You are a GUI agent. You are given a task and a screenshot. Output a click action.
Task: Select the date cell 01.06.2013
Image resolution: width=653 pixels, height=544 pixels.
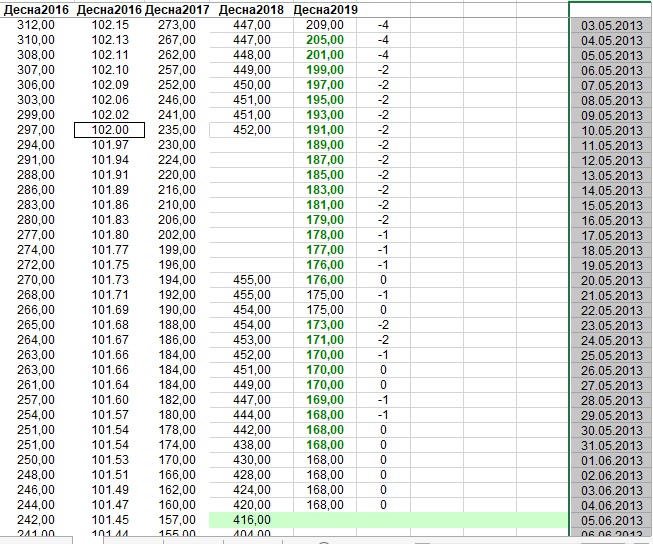(x=611, y=460)
